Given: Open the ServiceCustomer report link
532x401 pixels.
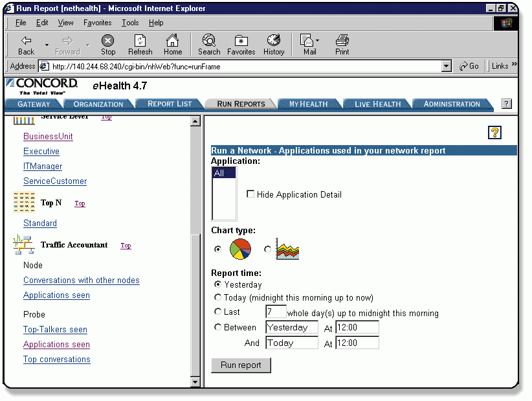Looking at the screenshot, I should (x=55, y=181).
